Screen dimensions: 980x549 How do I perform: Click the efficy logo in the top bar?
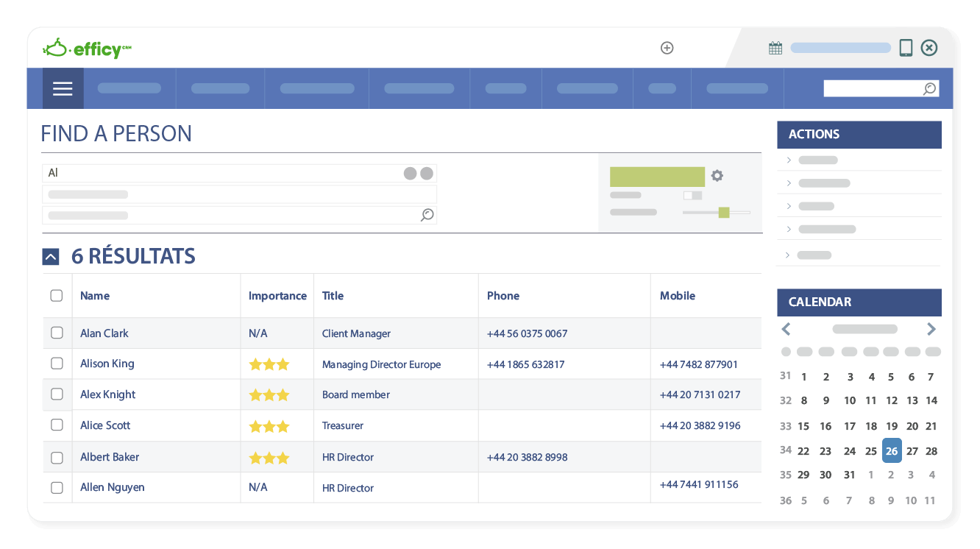[x=86, y=48]
